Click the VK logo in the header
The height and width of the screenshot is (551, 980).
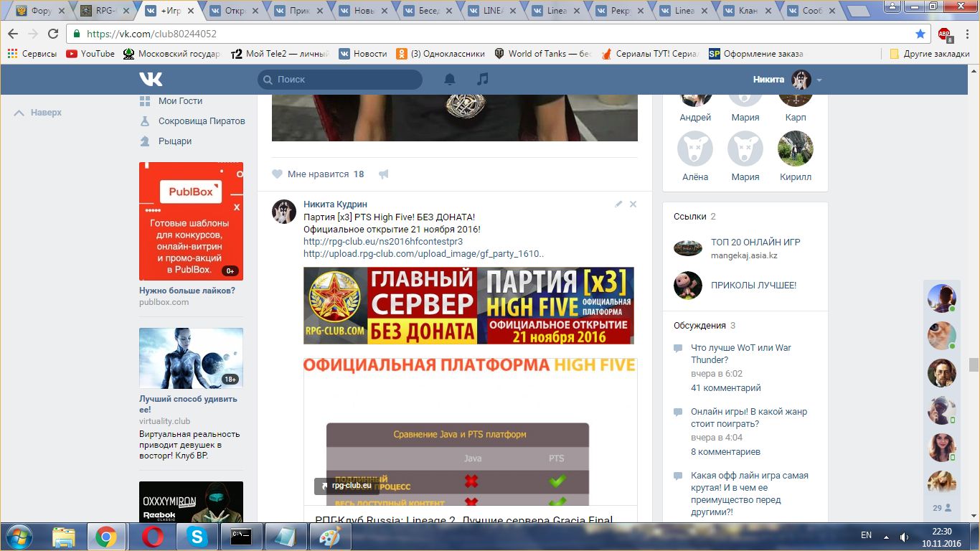(x=151, y=79)
